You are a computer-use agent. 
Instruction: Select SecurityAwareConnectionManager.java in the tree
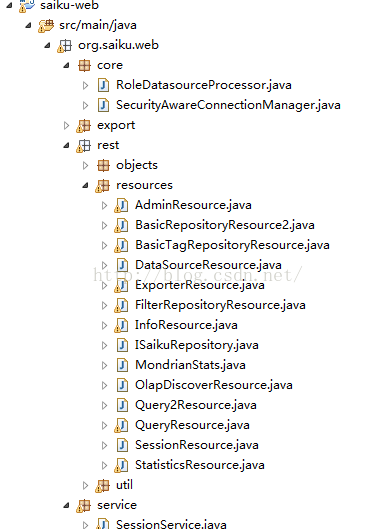coord(228,105)
